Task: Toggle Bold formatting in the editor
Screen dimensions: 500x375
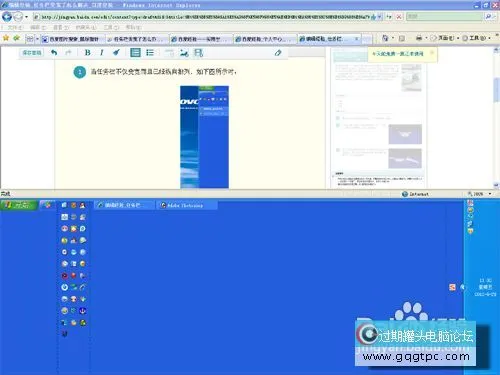Action: (x=87, y=52)
